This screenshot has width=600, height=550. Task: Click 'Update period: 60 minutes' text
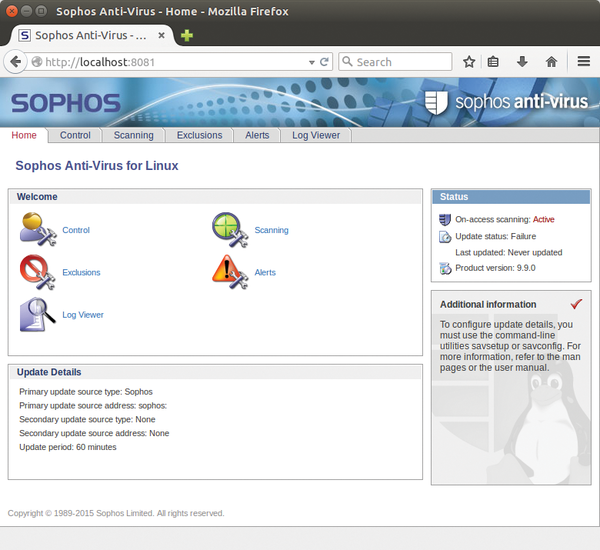[x=68, y=447]
